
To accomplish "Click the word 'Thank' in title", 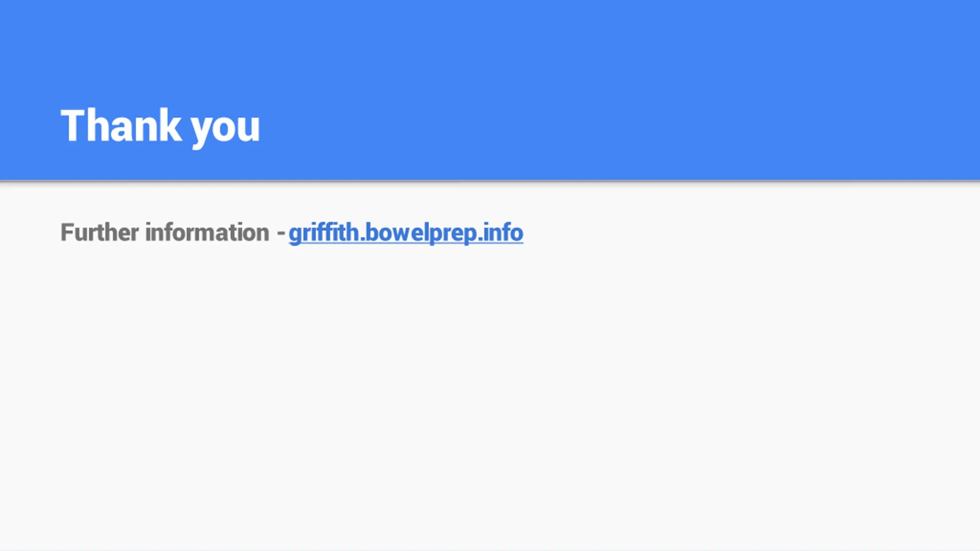I will point(121,125).
